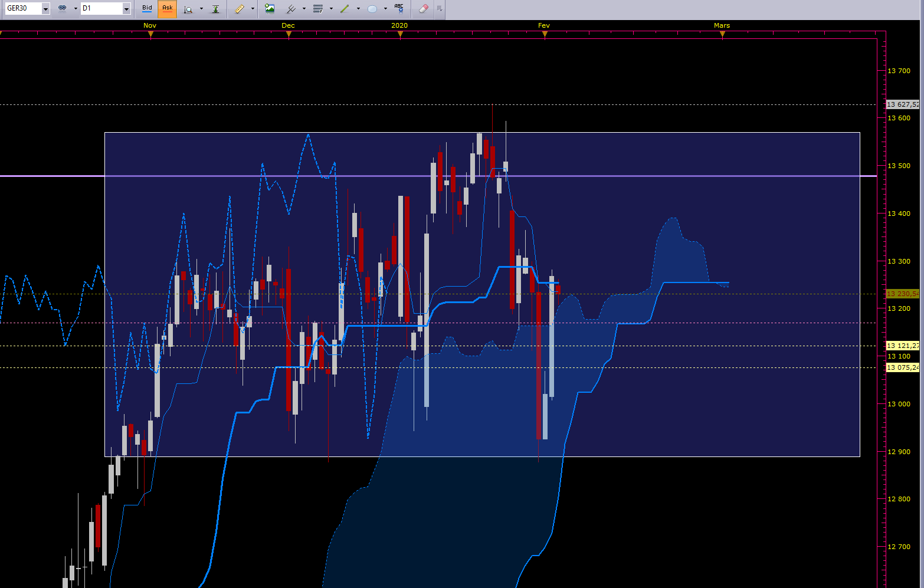Viewport: 924px width, 588px height.
Task: Open the GER30 symbol dropdown arrow
Action: pyautogui.click(x=45, y=9)
